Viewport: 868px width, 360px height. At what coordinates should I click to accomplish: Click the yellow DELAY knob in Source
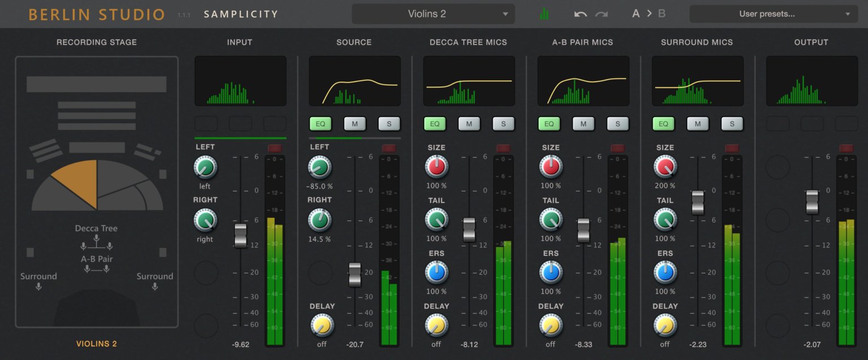(322, 325)
